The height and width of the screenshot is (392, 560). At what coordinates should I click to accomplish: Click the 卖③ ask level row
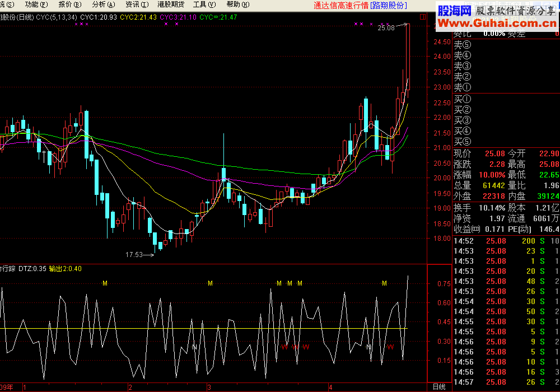click(x=506, y=66)
